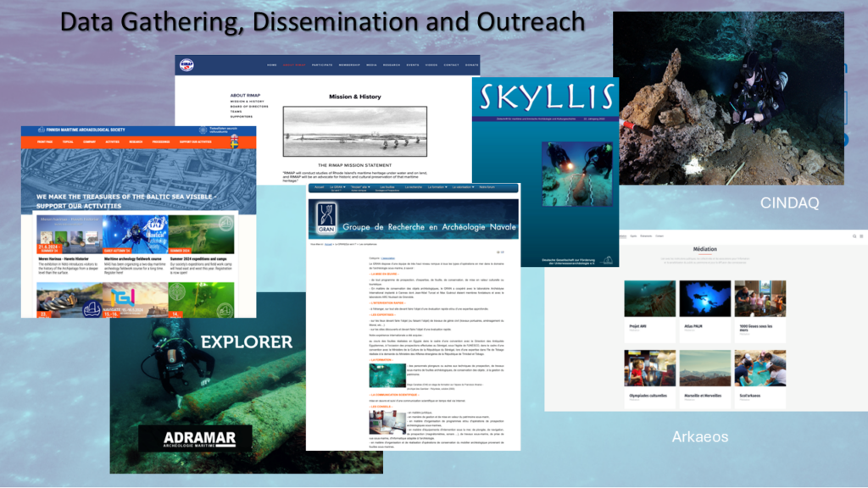The image size is (868, 488).
Task: Expand La valorisation dropdown in GRAN menu
Action: (464, 187)
